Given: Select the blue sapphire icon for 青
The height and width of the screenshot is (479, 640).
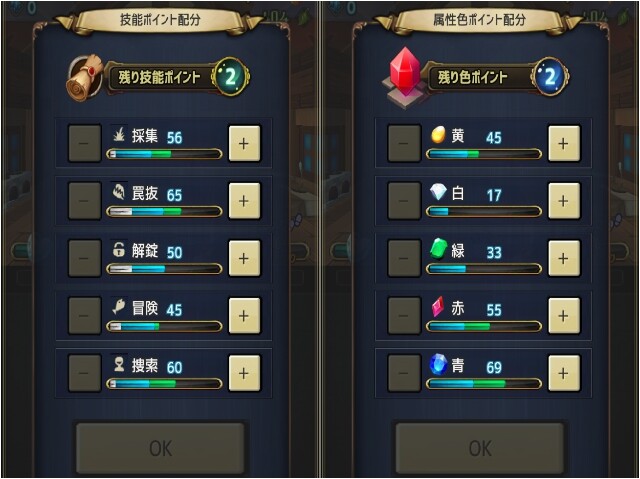Looking at the screenshot, I should click(x=438, y=364).
